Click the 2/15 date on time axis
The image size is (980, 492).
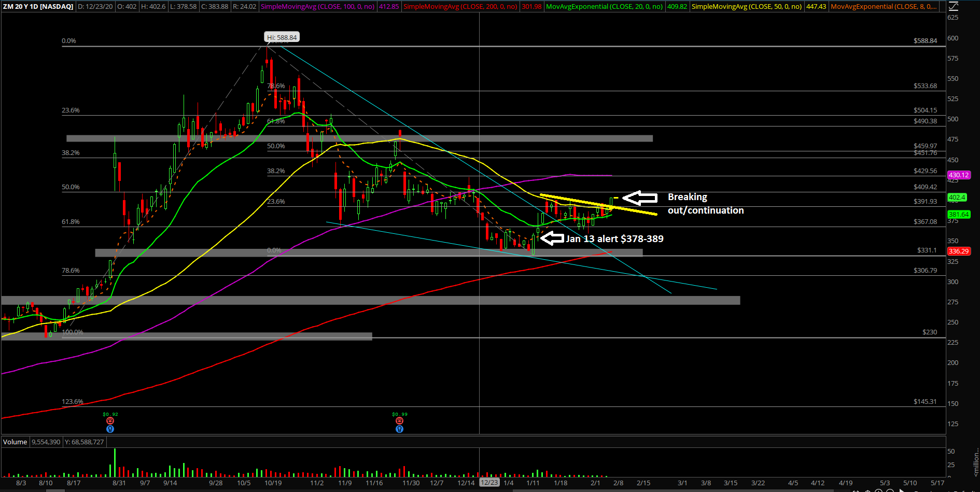pos(643,483)
